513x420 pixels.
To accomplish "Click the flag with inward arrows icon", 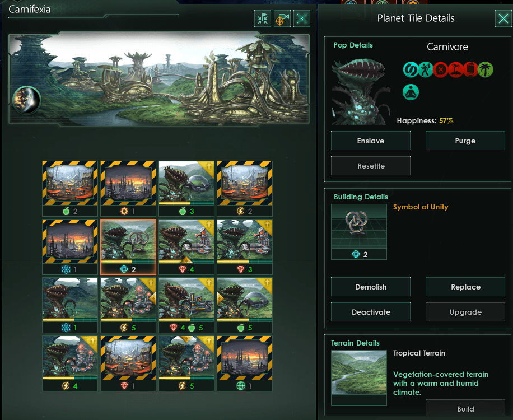I will [x=263, y=18].
